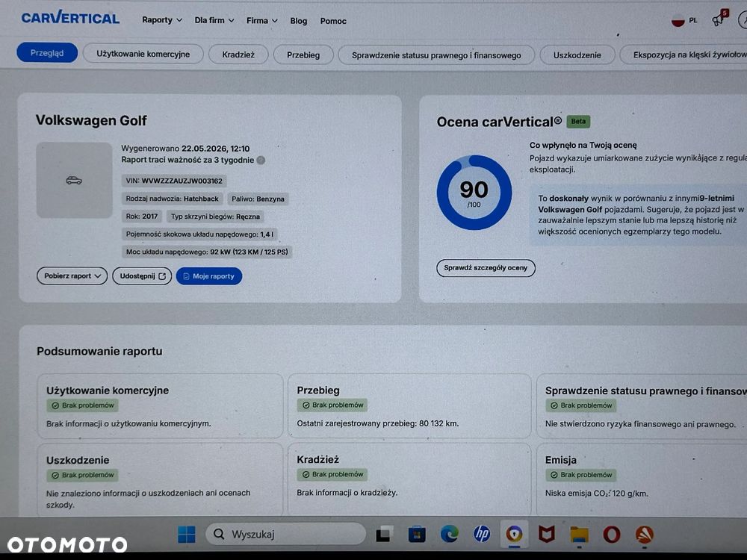Image resolution: width=747 pixels, height=560 pixels.
Task: Open the Emisja summary card
Action: pos(641,480)
